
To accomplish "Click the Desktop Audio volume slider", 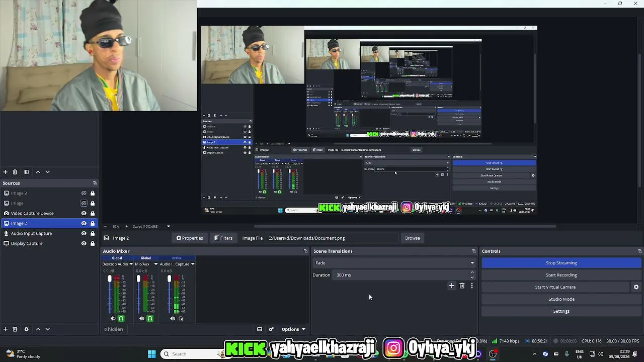I will [110, 294].
